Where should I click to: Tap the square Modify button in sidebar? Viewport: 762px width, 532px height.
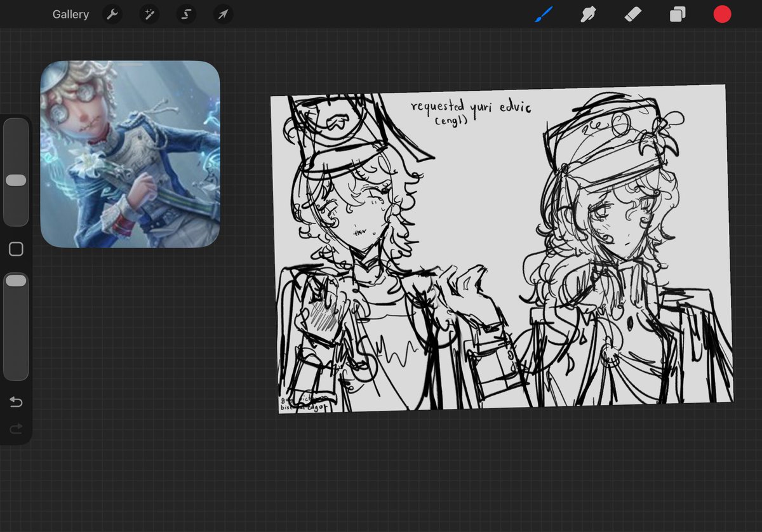point(16,249)
